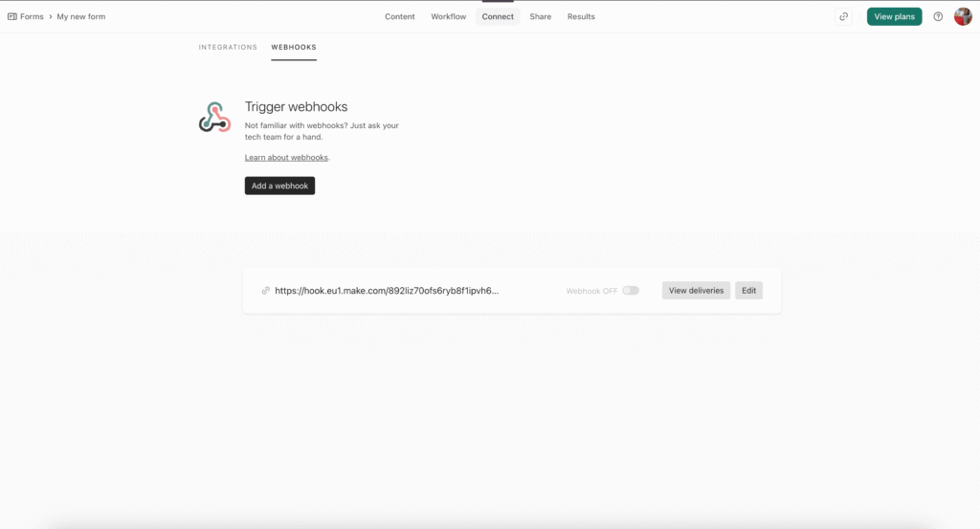Screen dimensions: 980x529
Task: Select the Connect tab
Action: coord(498,16)
